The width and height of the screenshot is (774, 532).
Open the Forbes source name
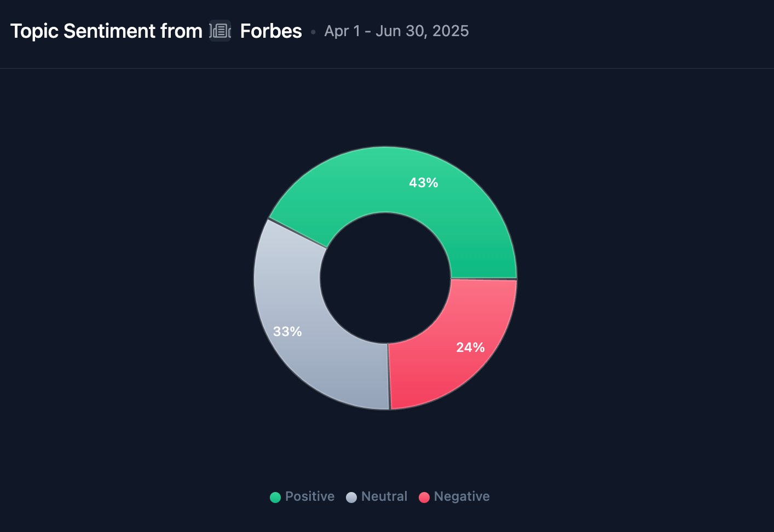271,31
